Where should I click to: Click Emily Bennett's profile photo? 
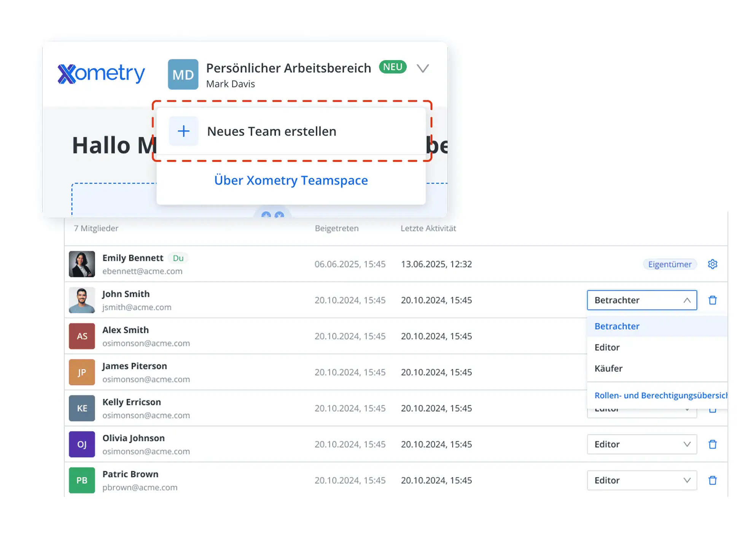click(x=82, y=264)
